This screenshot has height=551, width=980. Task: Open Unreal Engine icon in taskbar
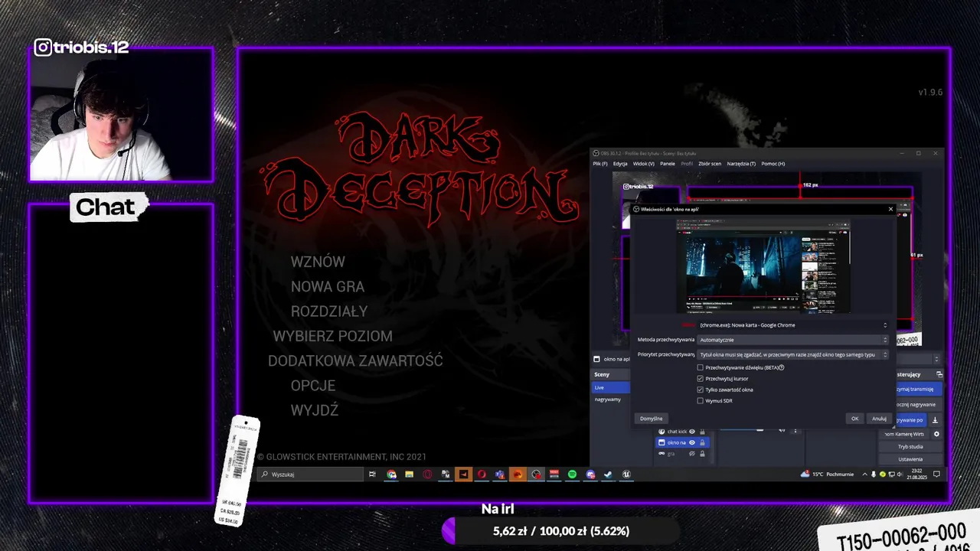tap(626, 474)
